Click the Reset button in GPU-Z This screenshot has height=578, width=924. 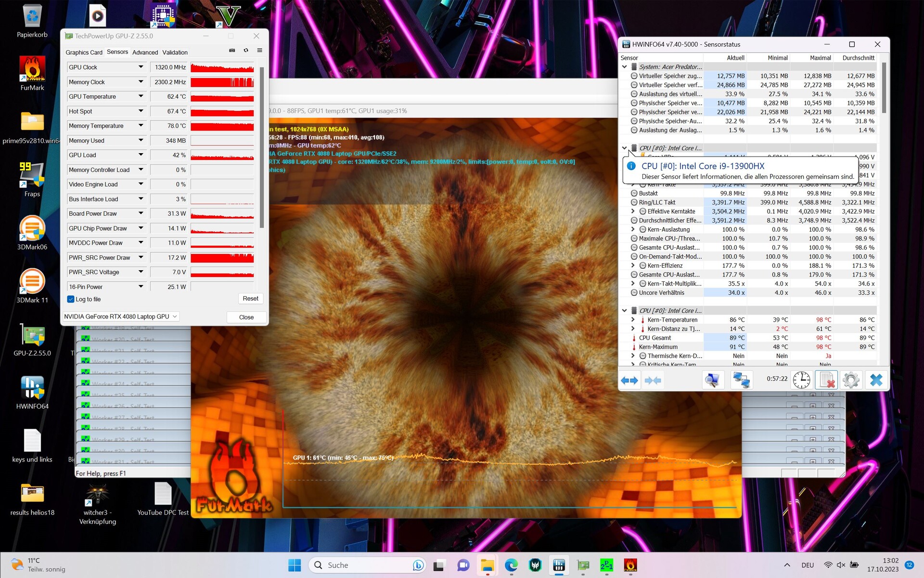tap(250, 299)
